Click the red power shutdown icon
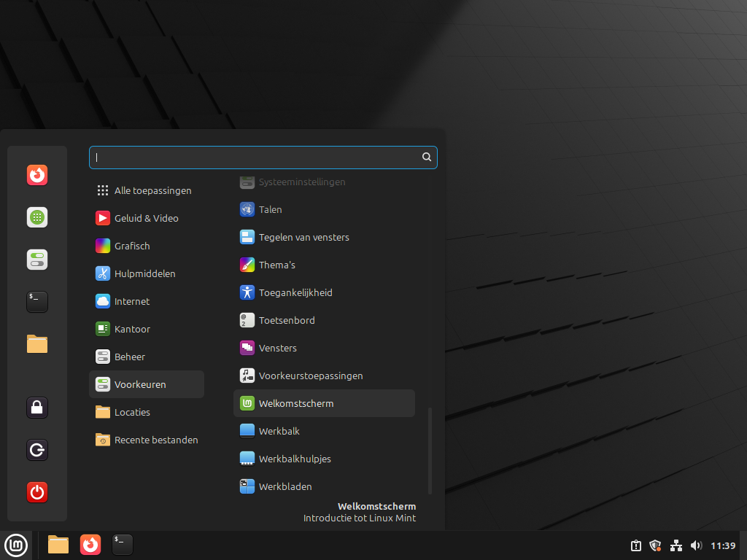The height and width of the screenshot is (560, 747). point(37,492)
